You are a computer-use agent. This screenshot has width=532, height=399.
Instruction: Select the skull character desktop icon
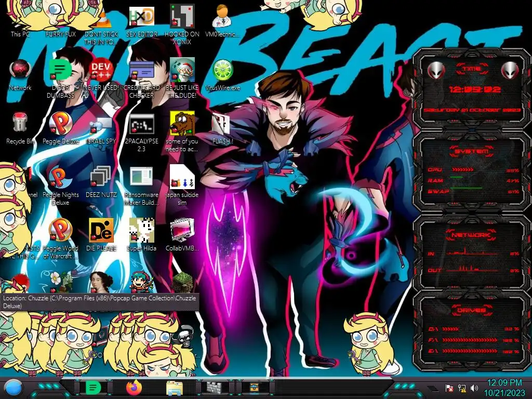(186, 337)
